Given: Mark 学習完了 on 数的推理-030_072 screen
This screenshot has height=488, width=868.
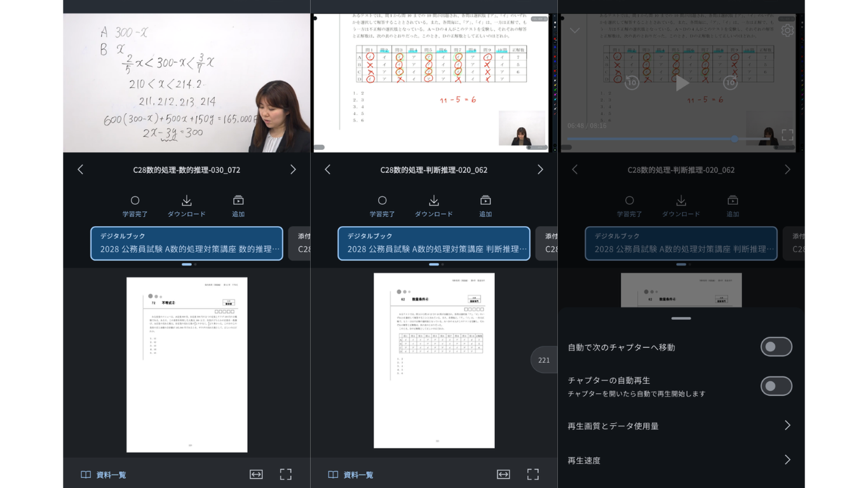Looking at the screenshot, I should click(x=135, y=207).
